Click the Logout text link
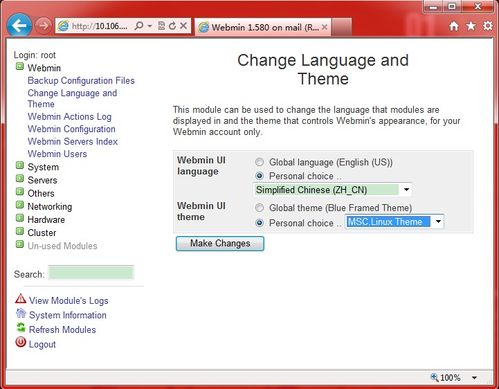Viewport: 499px width, 389px height. pyautogui.click(x=42, y=344)
